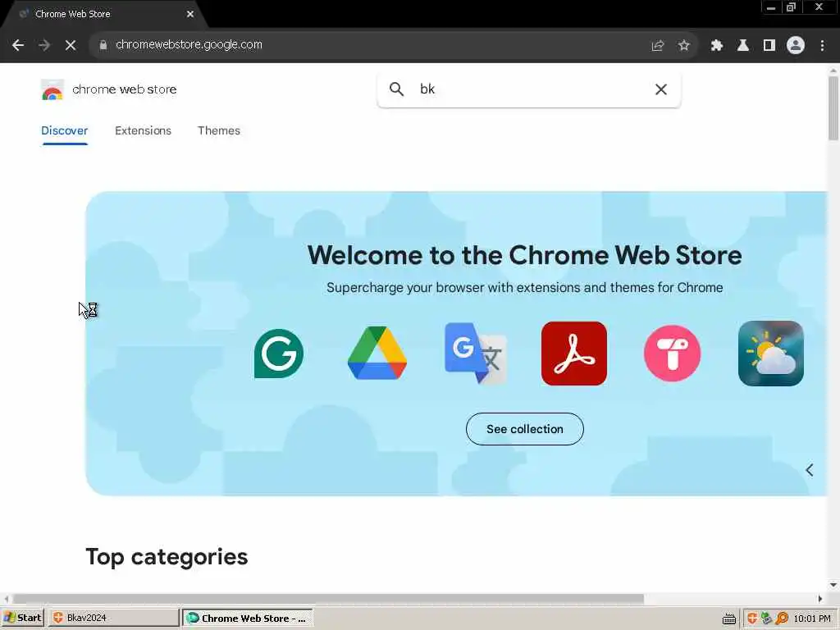Open the Grammarly extension icon
The height and width of the screenshot is (630, 840).
pyautogui.click(x=279, y=354)
